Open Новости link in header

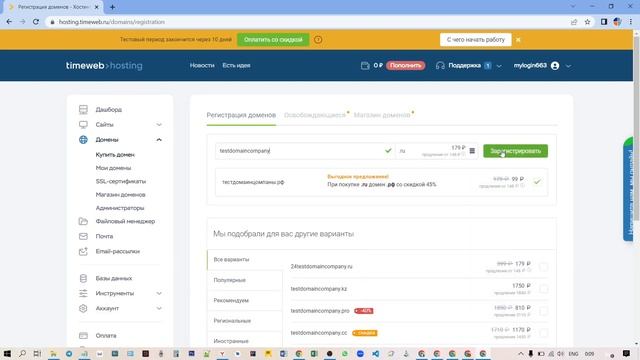click(x=202, y=65)
